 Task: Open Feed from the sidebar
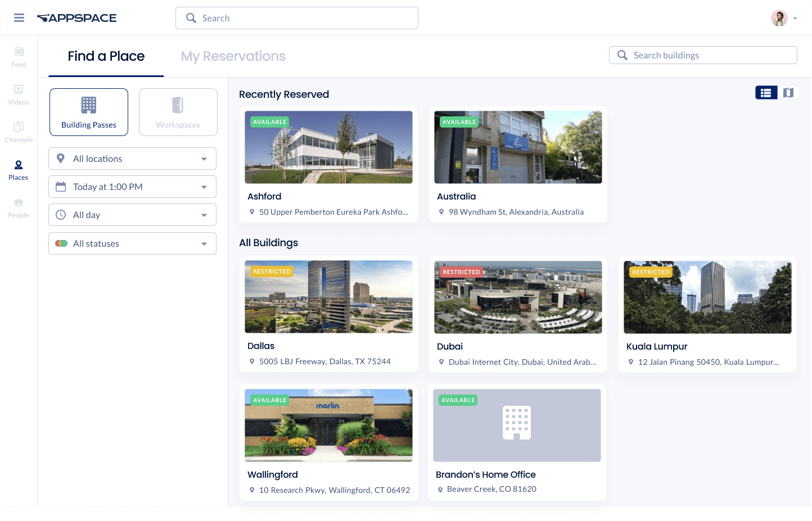point(19,57)
